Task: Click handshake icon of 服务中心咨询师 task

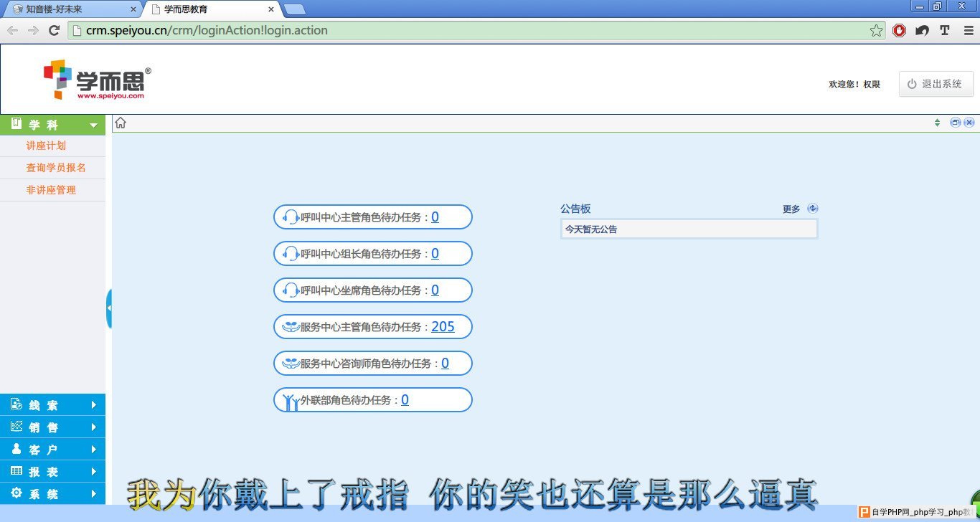Action: click(291, 364)
